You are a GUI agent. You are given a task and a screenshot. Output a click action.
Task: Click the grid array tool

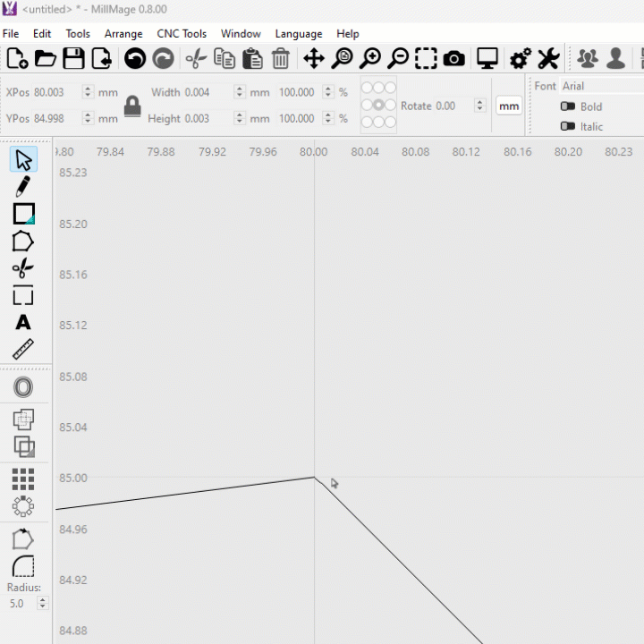coord(23,479)
